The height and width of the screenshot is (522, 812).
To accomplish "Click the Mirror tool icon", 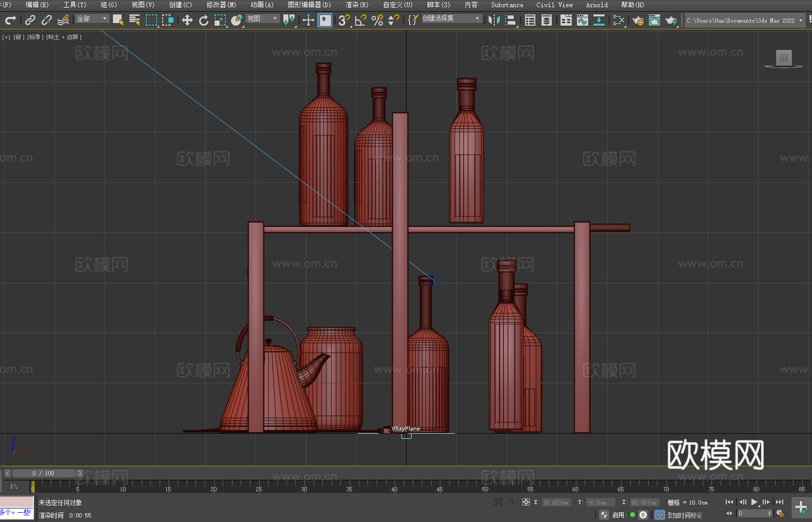I will coord(494,20).
